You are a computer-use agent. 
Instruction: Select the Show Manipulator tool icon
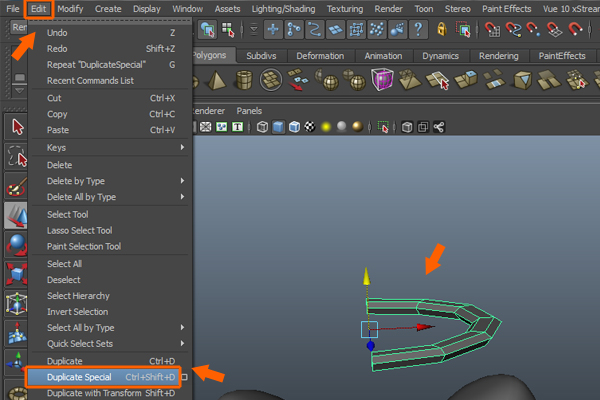[x=16, y=362]
